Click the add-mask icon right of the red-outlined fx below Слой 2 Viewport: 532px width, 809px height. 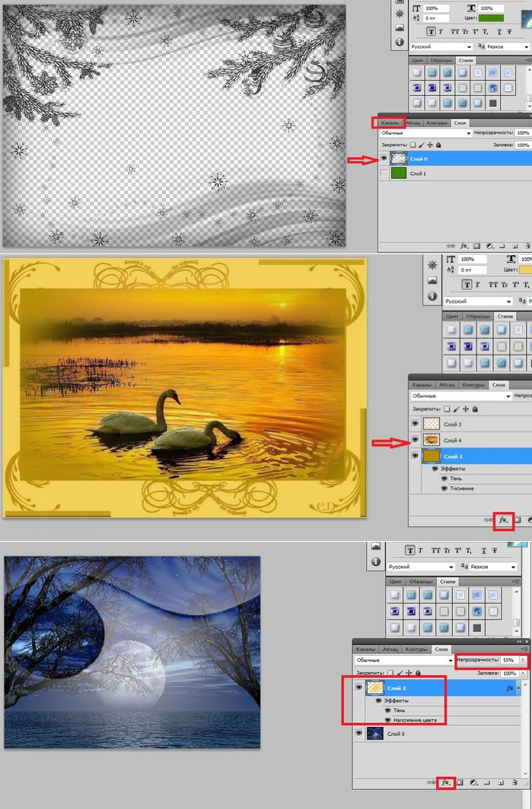460,782
